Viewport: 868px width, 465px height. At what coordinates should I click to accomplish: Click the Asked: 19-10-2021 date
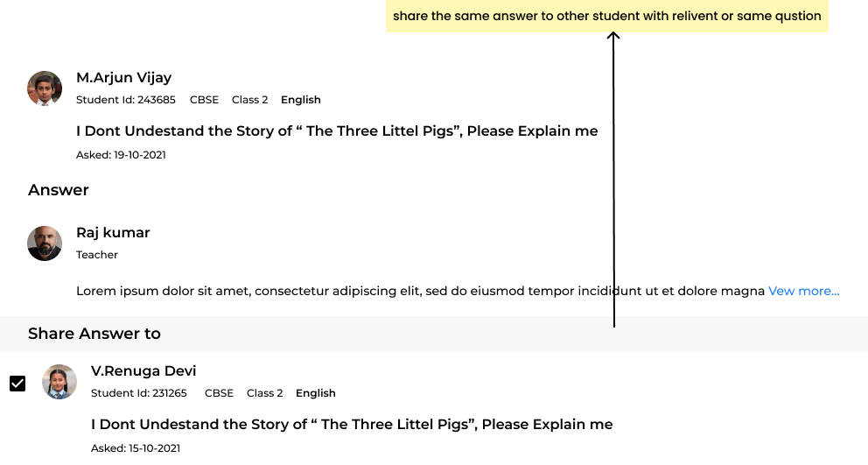[x=122, y=155]
